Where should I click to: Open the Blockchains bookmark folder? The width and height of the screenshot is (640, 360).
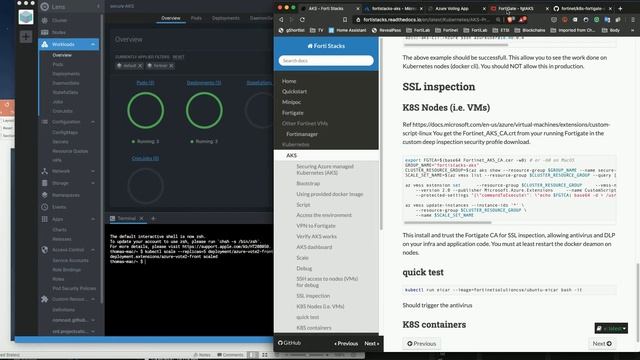(x=529, y=30)
